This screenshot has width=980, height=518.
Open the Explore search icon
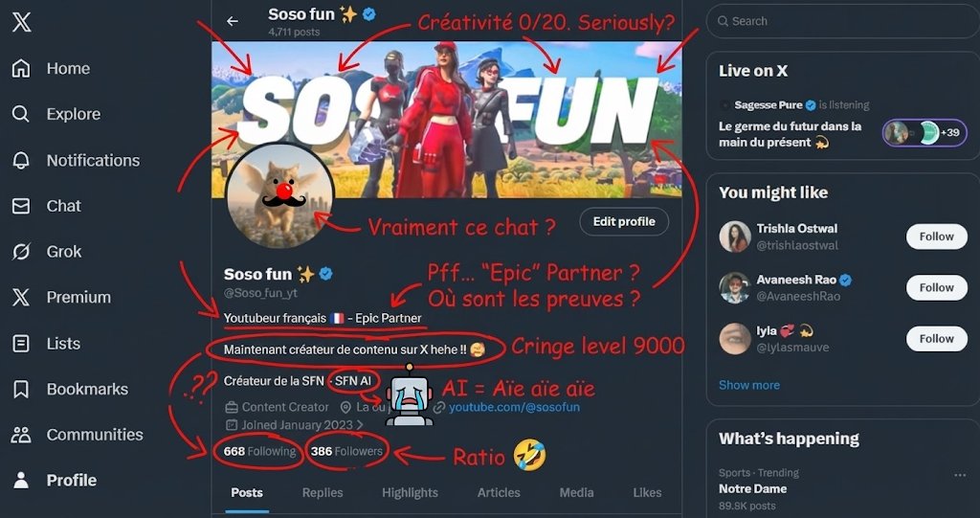pos(21,114)
